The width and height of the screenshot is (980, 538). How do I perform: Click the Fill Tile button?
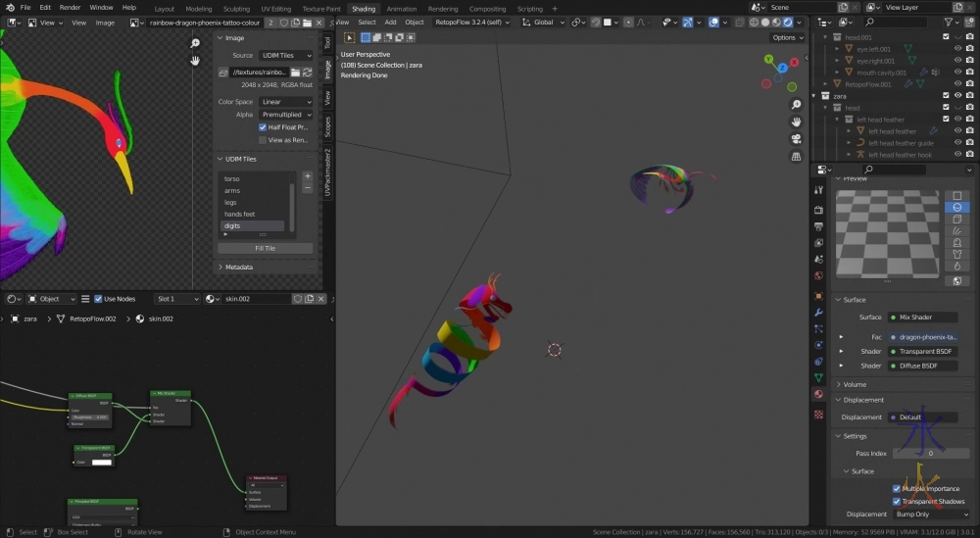click(x=265, y=248)
